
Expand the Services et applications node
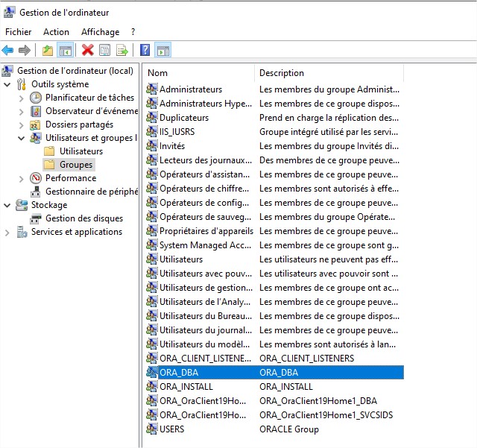pos(7,233)
